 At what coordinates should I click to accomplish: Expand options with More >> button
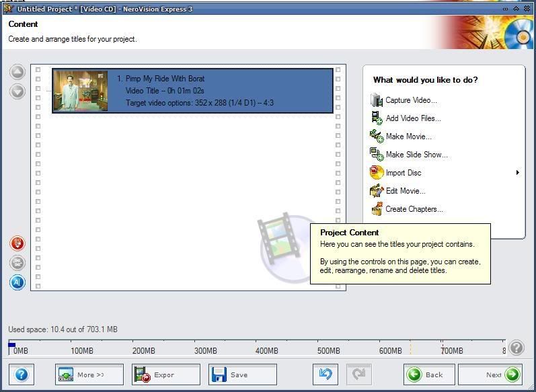(89, 375)
